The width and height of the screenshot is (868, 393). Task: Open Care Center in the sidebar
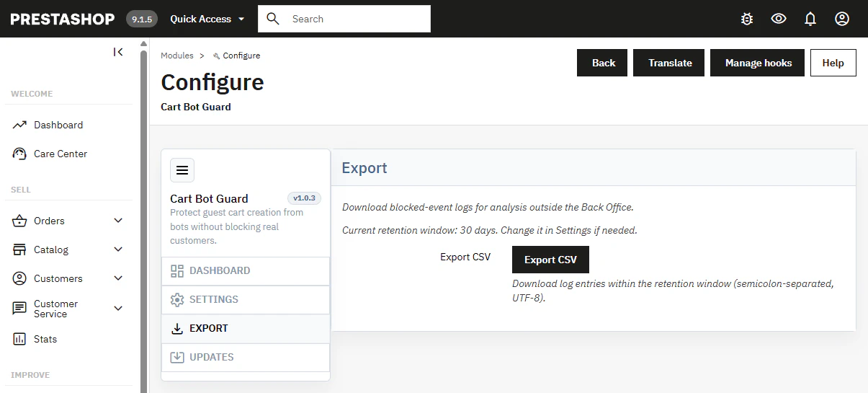click(x=61, y=154)
